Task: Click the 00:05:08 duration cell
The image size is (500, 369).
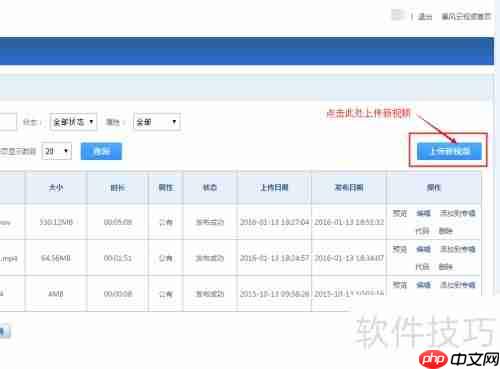Action: pos(118,222)
